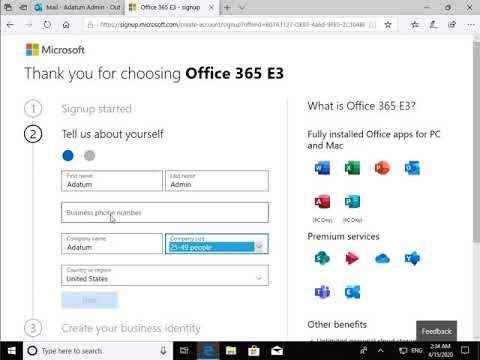Select the first blue step dot
This screenshot has width=480, height=360.
click(x=68, y=155)
